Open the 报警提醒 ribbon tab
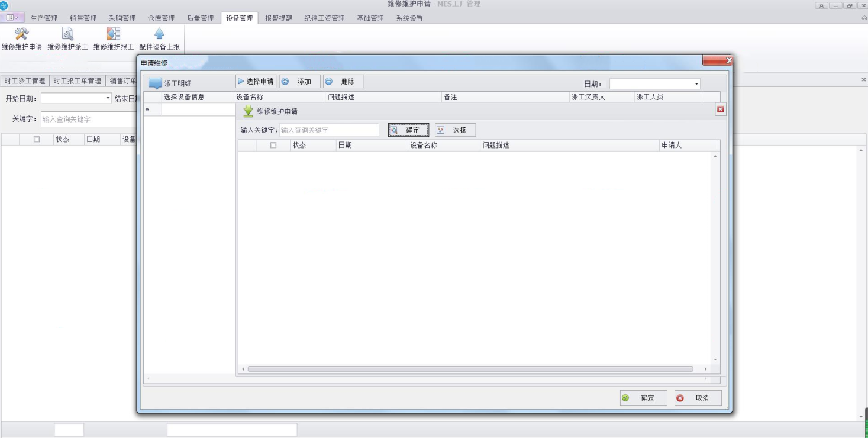868x438 pixels. click(x=279, y=18)
